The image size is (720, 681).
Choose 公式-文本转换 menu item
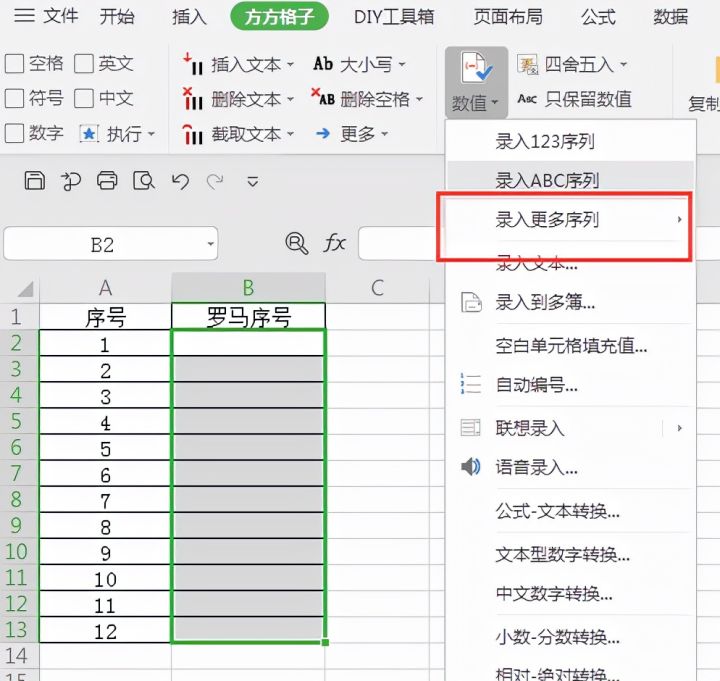(x=557, y=511)
